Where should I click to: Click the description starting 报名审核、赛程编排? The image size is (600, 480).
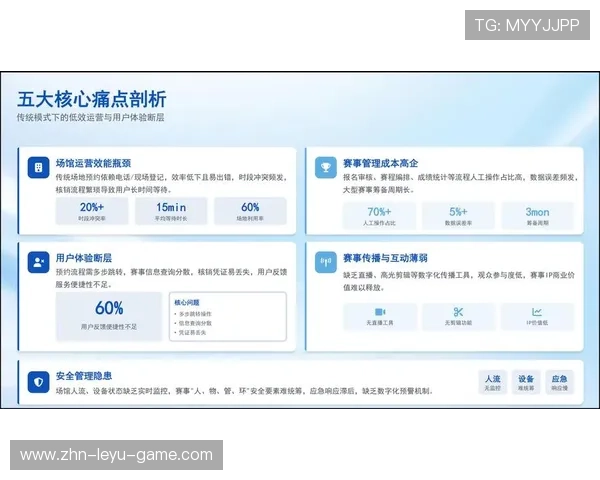tap(460, 183)
